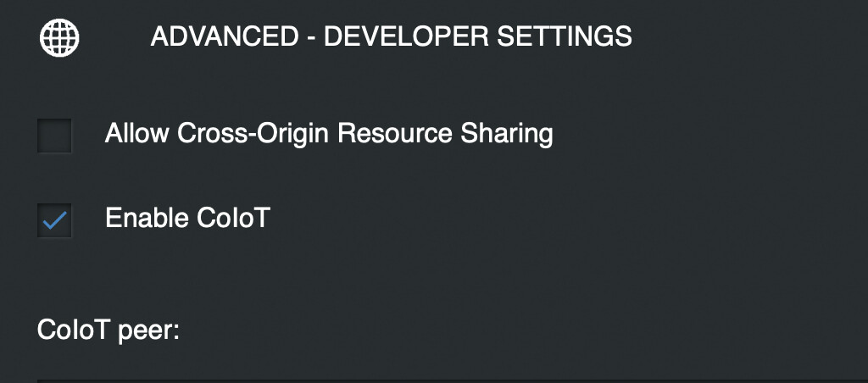
Task: Disable CoIoT using its checked box
Action: (x=55, y=220)
